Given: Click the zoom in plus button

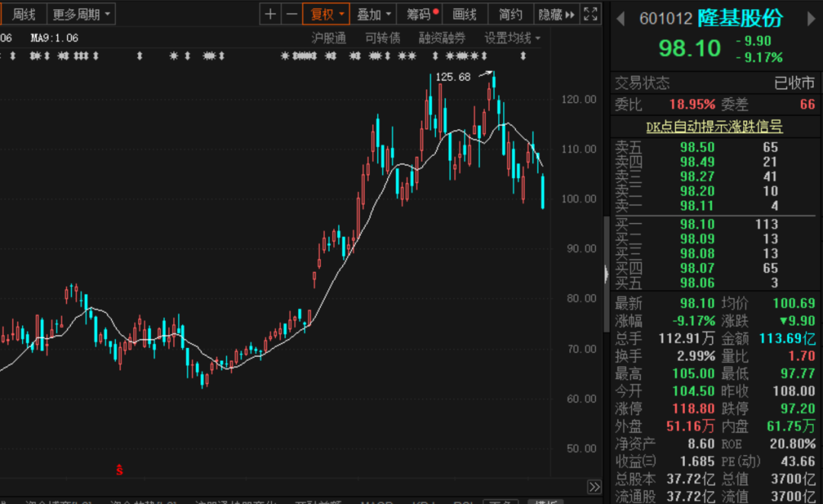Looking at the screenshot, I should 271,14.
